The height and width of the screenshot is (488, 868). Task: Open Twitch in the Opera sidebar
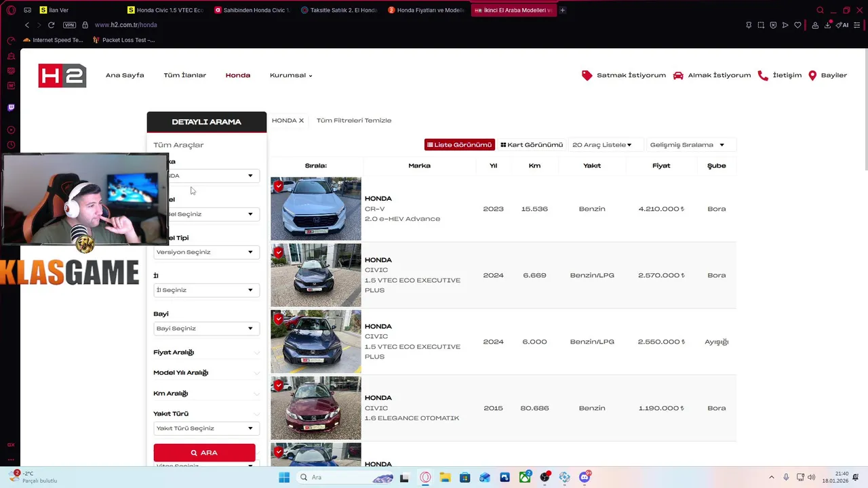(x=11, y=107)
